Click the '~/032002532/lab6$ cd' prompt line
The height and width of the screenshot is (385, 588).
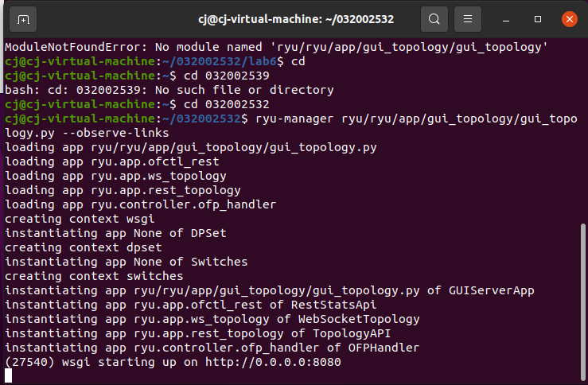click(155, 61)
